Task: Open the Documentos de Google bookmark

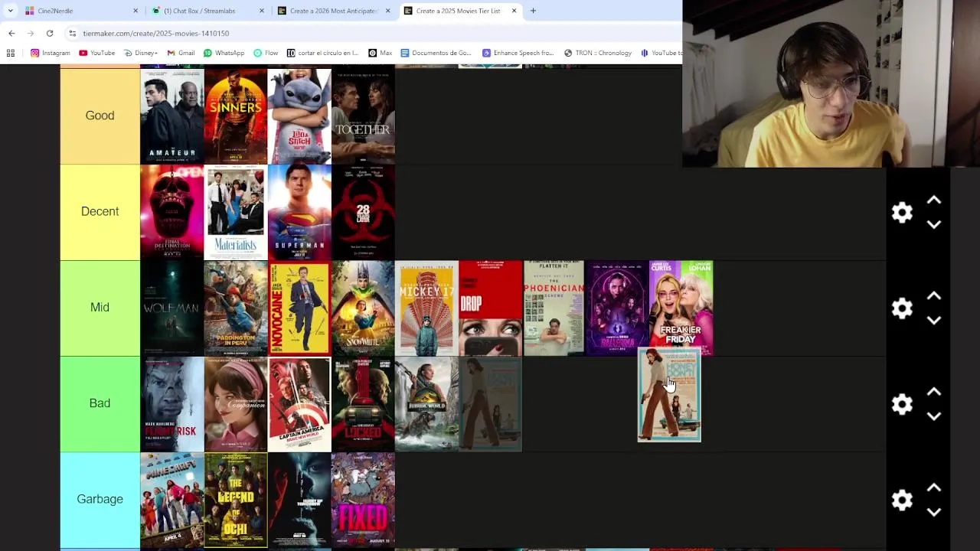Action: [436, 53]
